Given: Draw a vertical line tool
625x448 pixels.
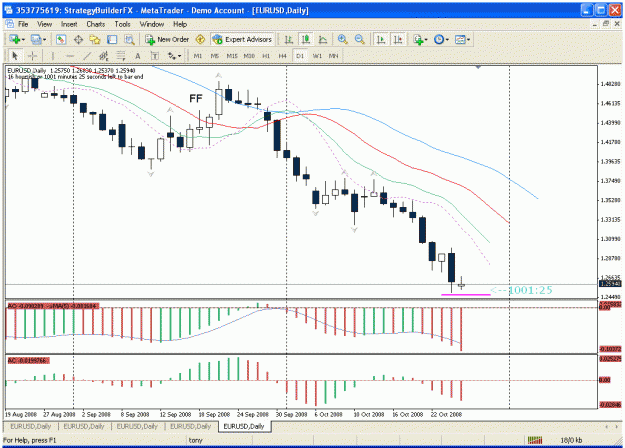Looking at the screenshot, I should coord(53,56).
